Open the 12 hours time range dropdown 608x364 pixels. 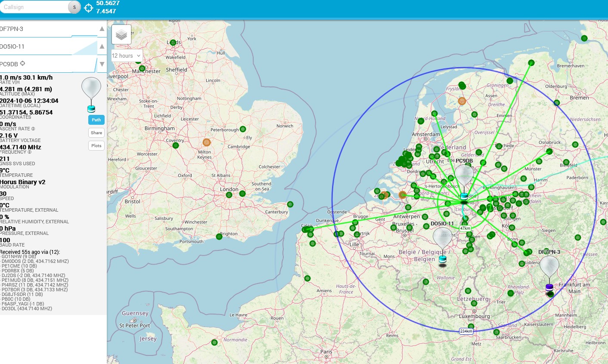click(x=127, y=56)
